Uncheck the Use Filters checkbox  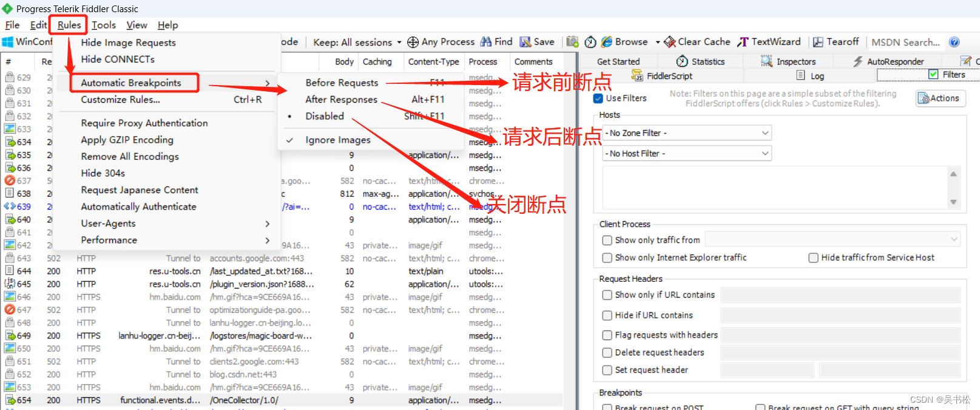click(598, 98)
